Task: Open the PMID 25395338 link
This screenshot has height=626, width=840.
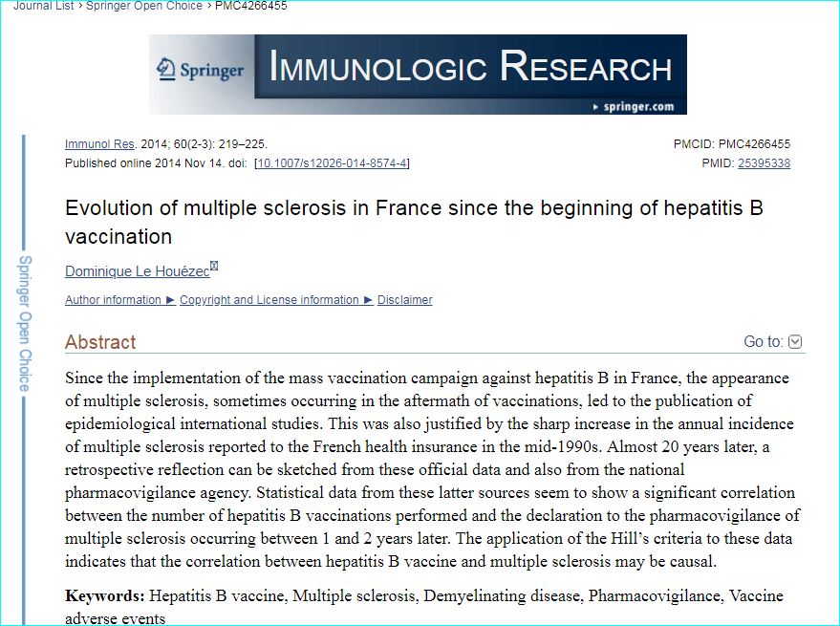Action: coord(764,163)
